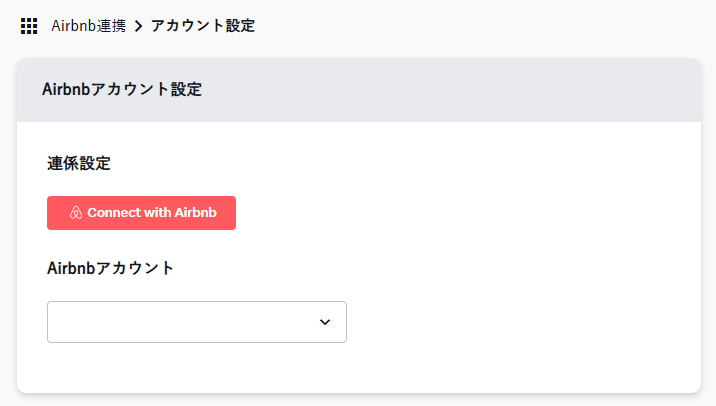Navigate to Airbnb連携 in the breadcrumb trail
The width and height of the screenshot is (716, 406).
coord(88,26)
